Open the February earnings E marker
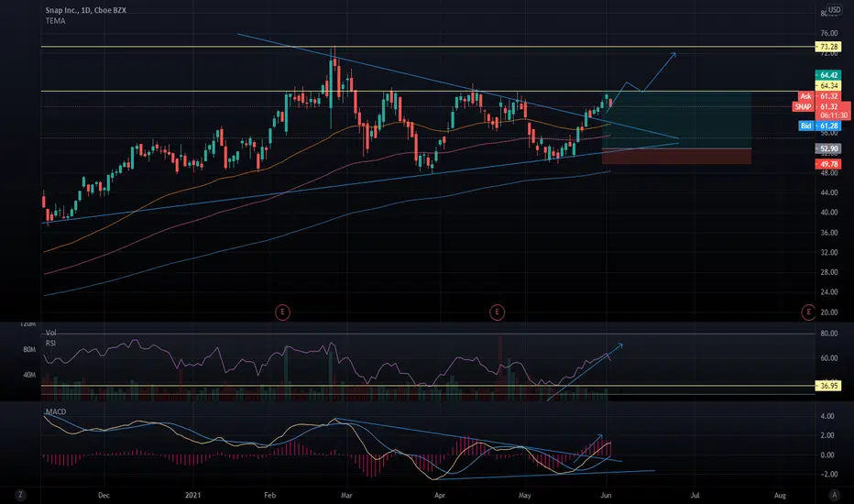 (x=282, y=312)
